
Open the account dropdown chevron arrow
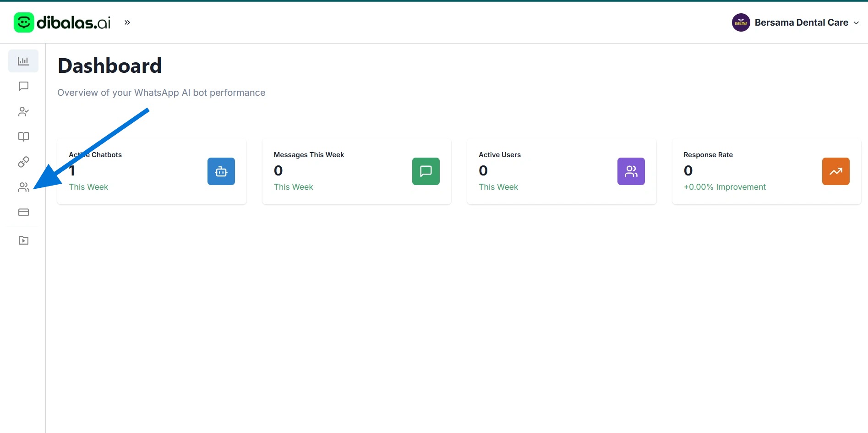tap(856, 23)
